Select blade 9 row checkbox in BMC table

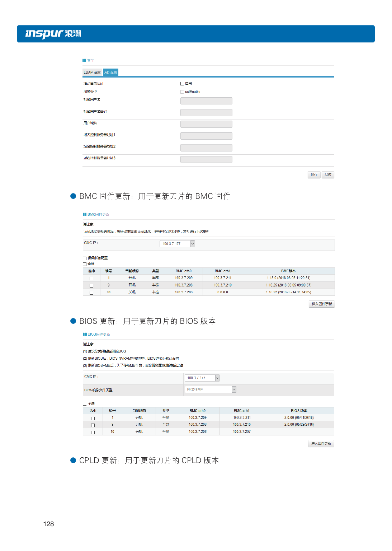[x=91, y=286]
